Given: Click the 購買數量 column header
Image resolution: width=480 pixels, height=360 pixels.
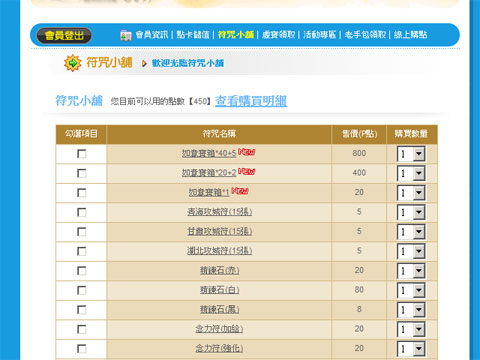Looking at the screenshot, I should [x=411, y=134].
